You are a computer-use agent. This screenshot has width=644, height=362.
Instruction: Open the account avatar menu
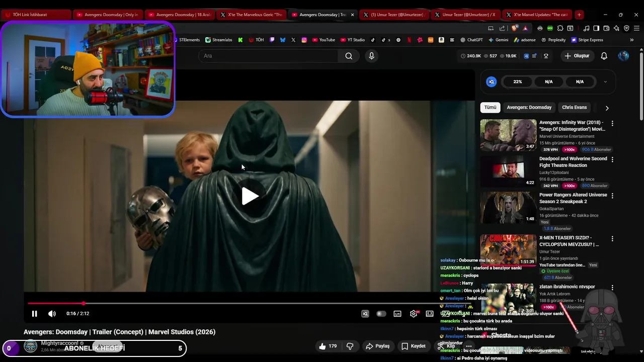(x=623, y=56)
